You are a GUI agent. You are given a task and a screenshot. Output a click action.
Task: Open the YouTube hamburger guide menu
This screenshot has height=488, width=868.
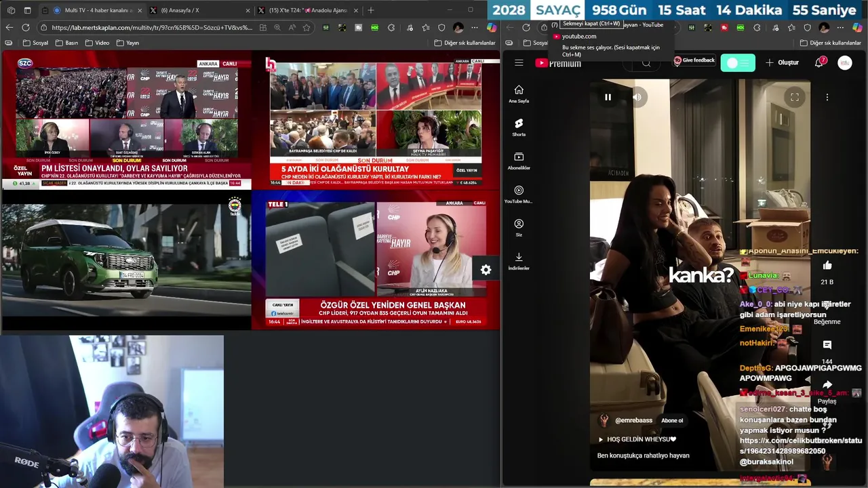pos(519,62)
